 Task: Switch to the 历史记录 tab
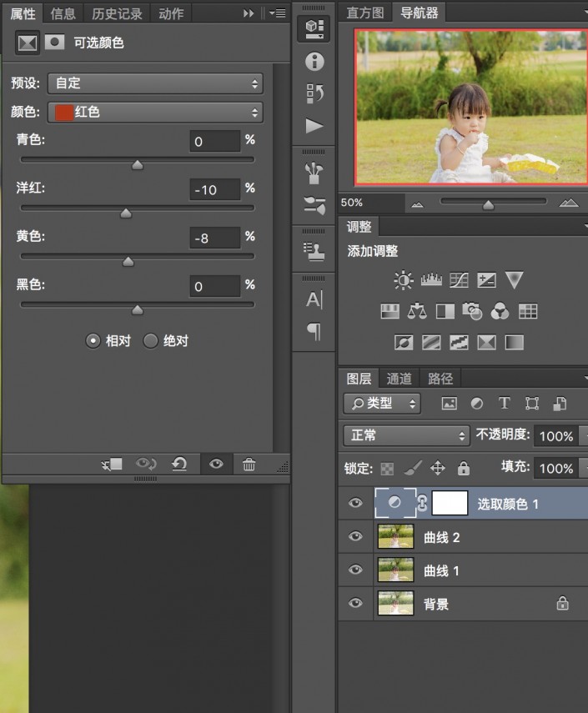pos(117,13)
